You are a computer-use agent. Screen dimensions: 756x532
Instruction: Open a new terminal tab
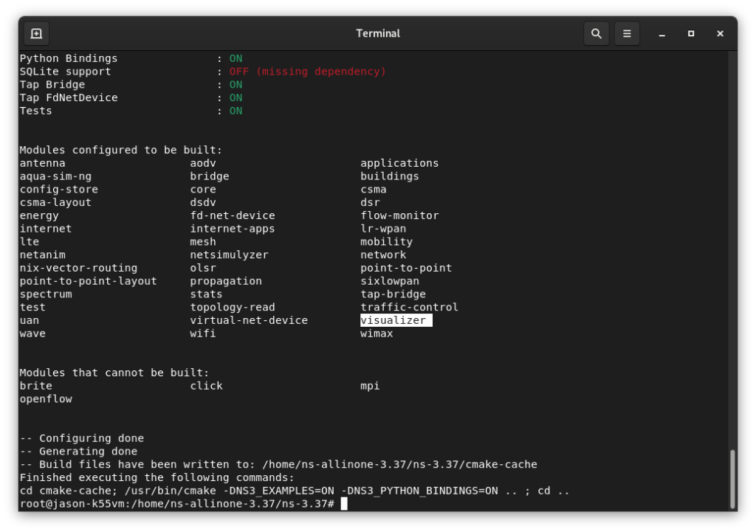pos(36,33)
